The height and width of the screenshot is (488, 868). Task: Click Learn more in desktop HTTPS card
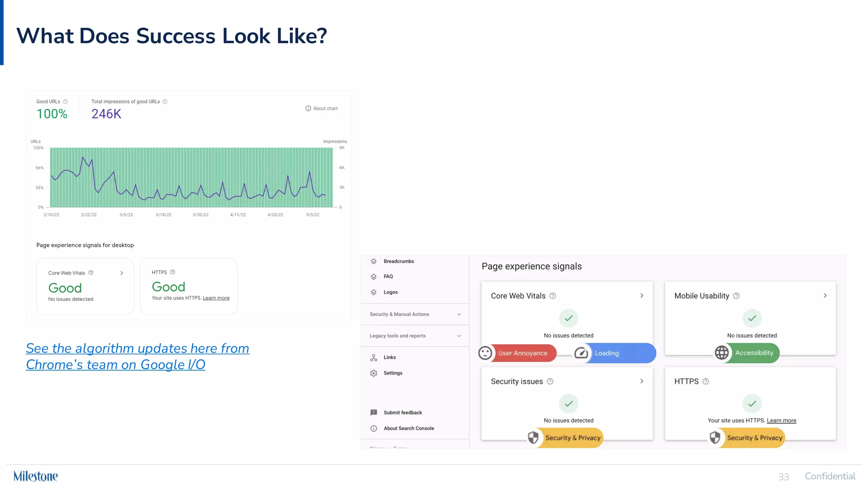pos(216,298)
